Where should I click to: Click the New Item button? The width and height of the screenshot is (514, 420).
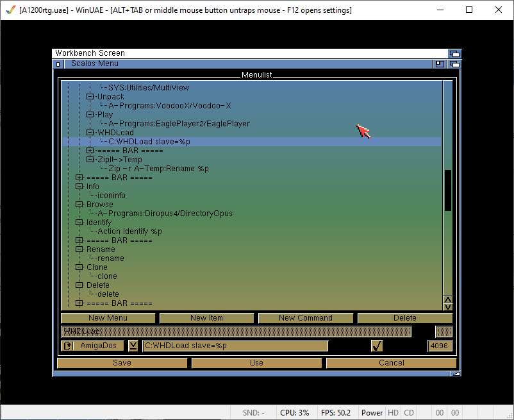point(206,318)
